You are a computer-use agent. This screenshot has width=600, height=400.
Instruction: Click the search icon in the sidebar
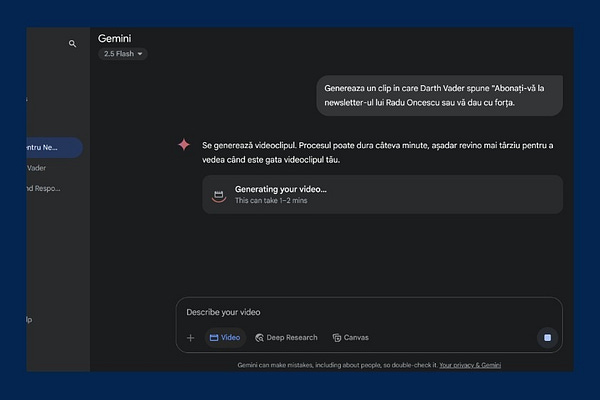pos(72,44)
